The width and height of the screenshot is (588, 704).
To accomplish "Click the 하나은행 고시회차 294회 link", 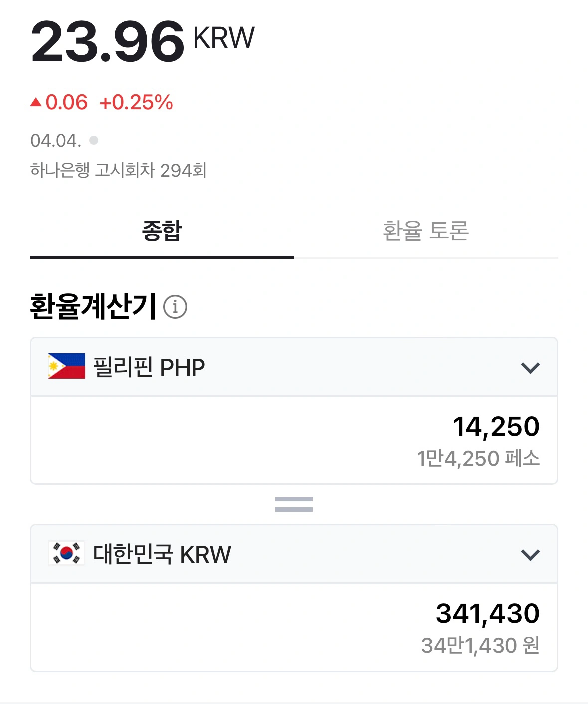I will pos(120,170).
